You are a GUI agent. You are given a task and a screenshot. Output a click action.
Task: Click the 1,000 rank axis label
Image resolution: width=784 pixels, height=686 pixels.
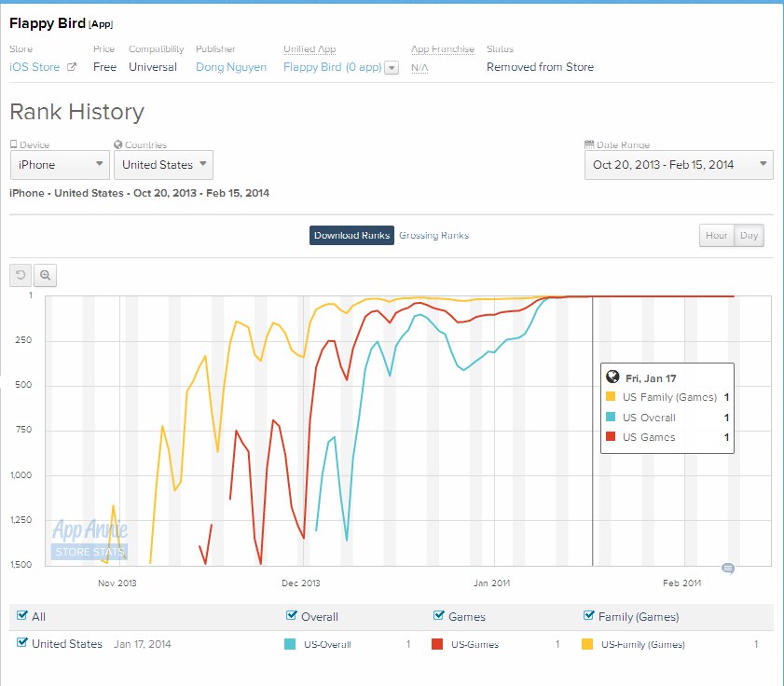point(21,475)
